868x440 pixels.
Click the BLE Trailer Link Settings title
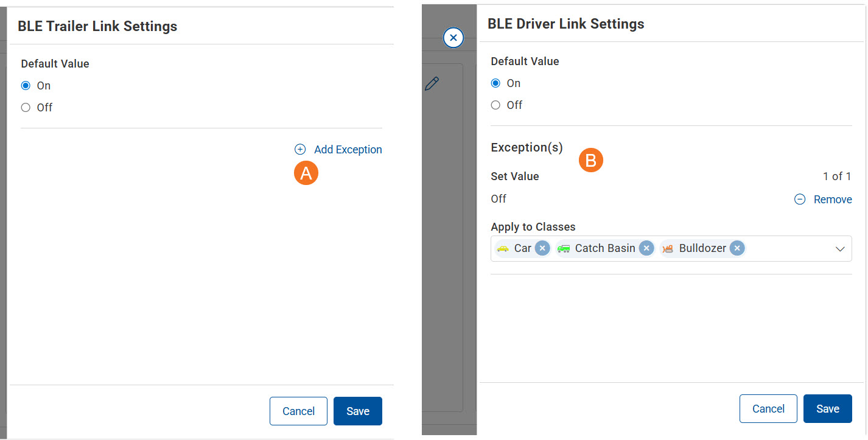97,26
